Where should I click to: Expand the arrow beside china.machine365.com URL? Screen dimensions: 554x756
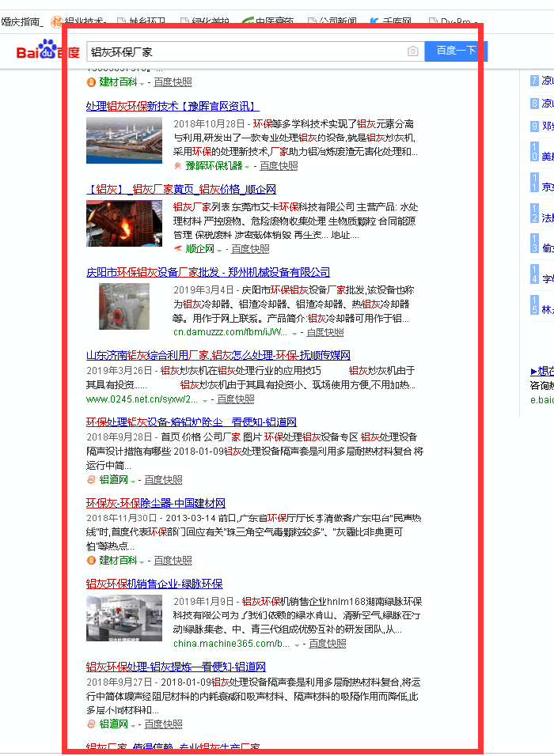tap(297, 644)
